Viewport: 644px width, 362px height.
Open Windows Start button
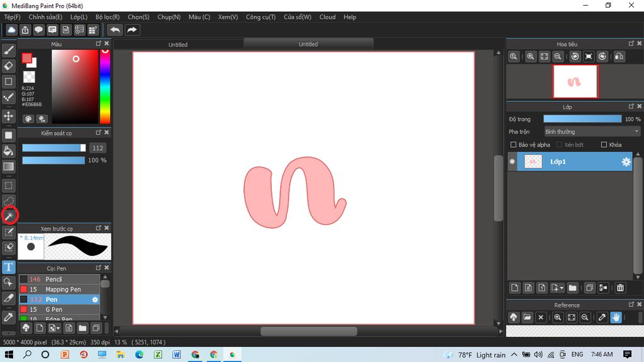click(x=9, y=354)
